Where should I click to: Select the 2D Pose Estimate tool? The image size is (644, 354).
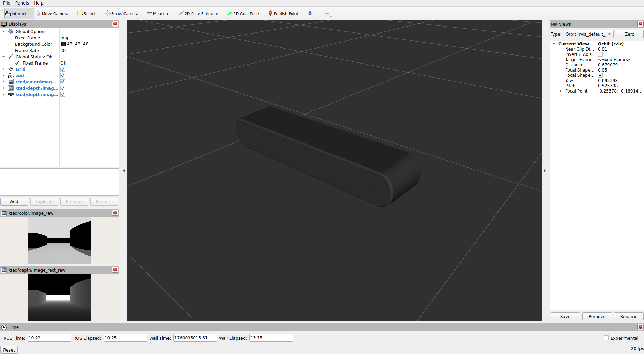198,14
